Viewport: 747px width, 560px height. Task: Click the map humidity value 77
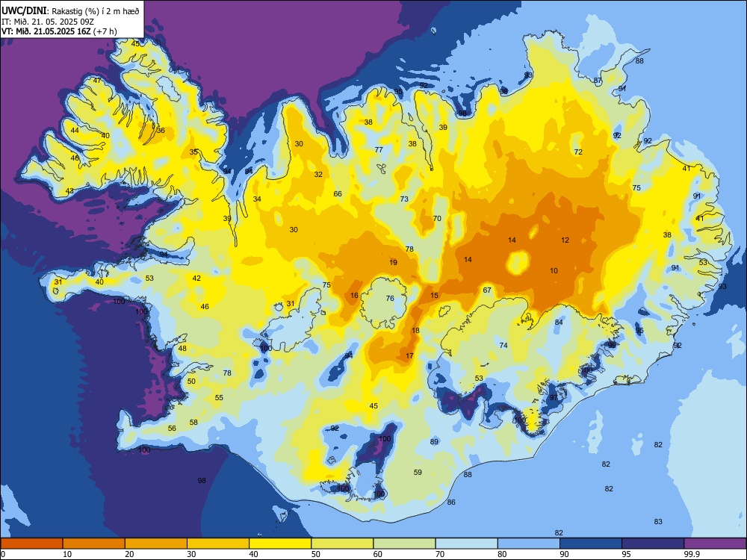(379, 149)
